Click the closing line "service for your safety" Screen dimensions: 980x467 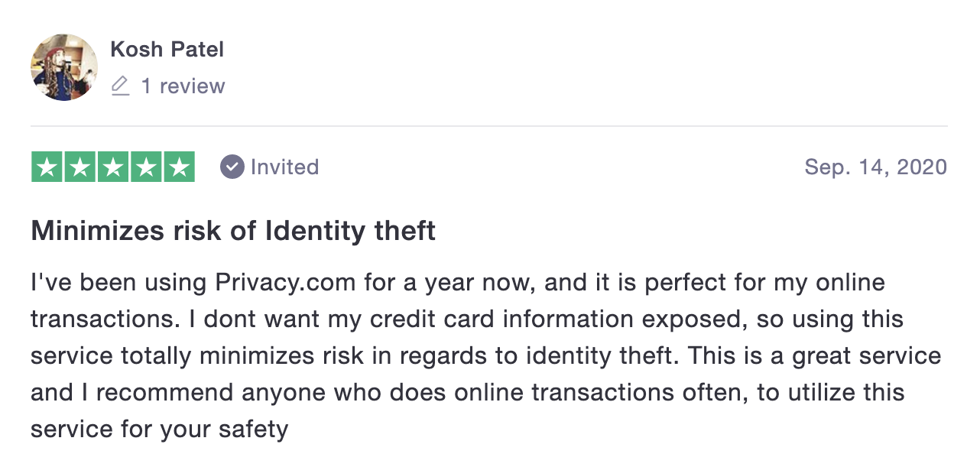[160, 429]
